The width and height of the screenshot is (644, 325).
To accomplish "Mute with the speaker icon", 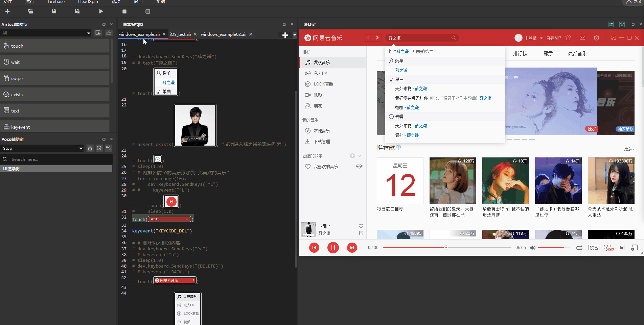I will click(533, 248).
